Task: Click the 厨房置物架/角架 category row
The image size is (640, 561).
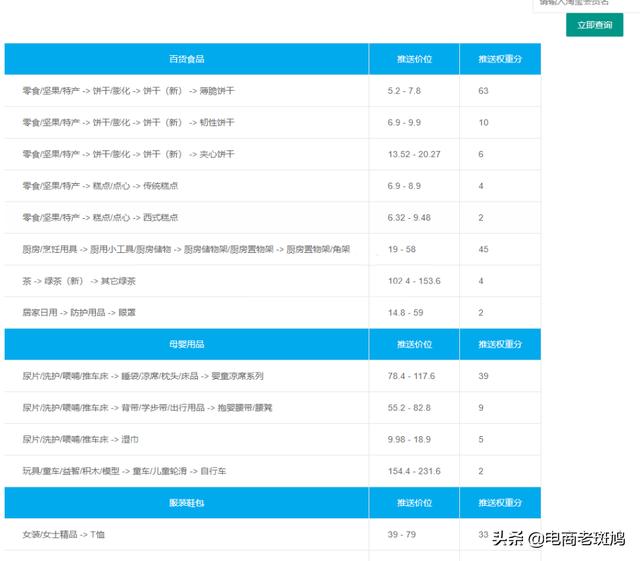Action: click(x=273, y=249)
